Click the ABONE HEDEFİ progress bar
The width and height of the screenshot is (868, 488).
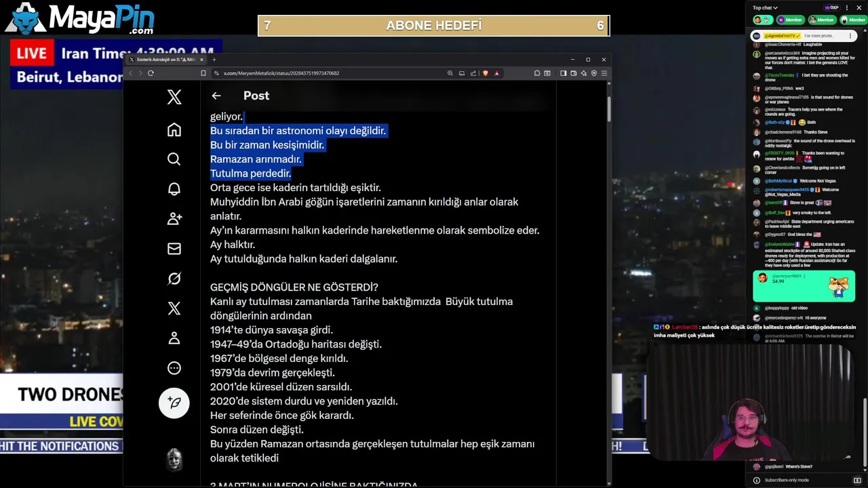(434, 26)
